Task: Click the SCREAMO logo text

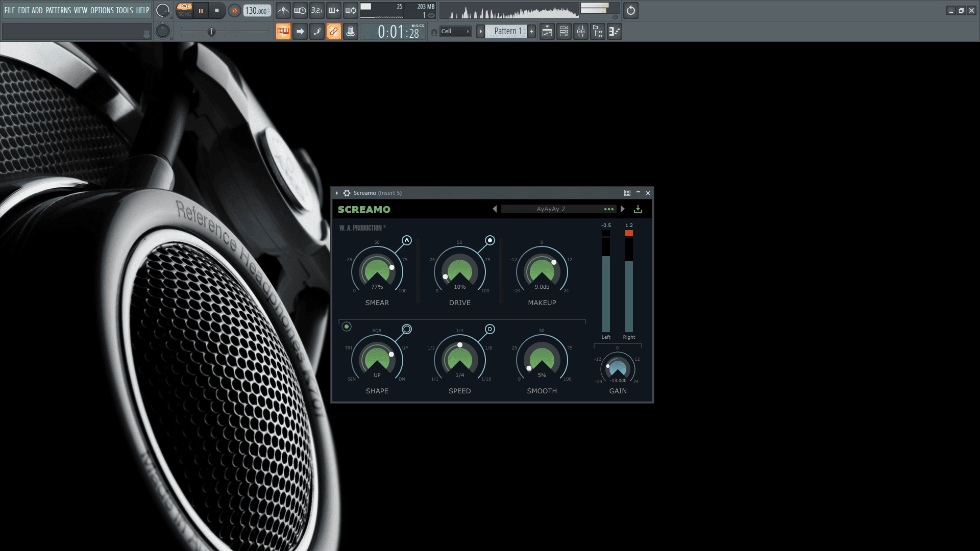Action: point(364,210)
